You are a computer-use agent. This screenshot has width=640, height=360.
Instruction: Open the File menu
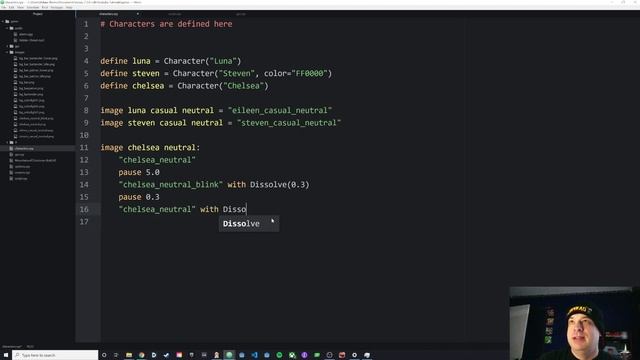coord(4,7)
